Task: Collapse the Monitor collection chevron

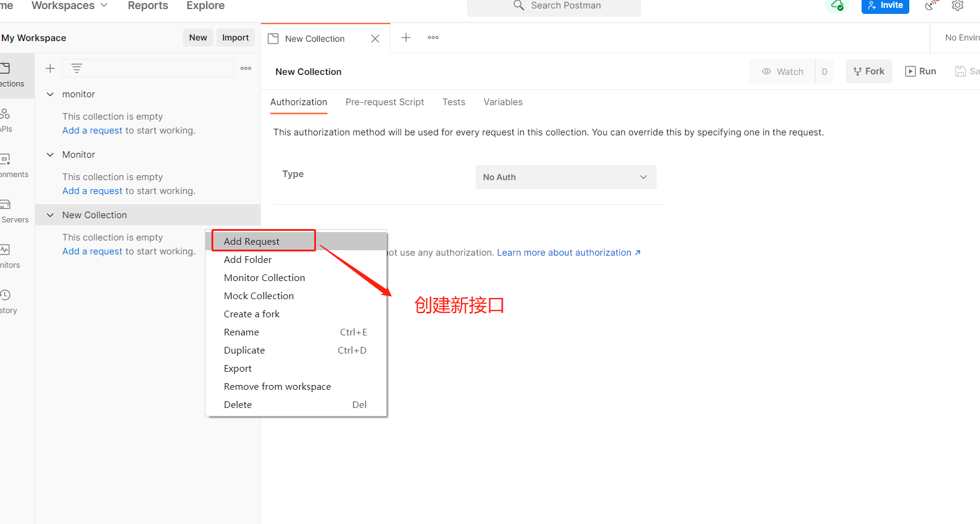Action: click(x=50, y=155)
